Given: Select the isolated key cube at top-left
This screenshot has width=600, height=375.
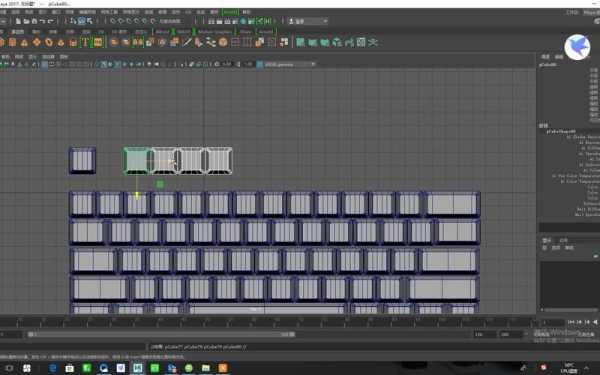Looking at the screenshot, I should point(82,160).
